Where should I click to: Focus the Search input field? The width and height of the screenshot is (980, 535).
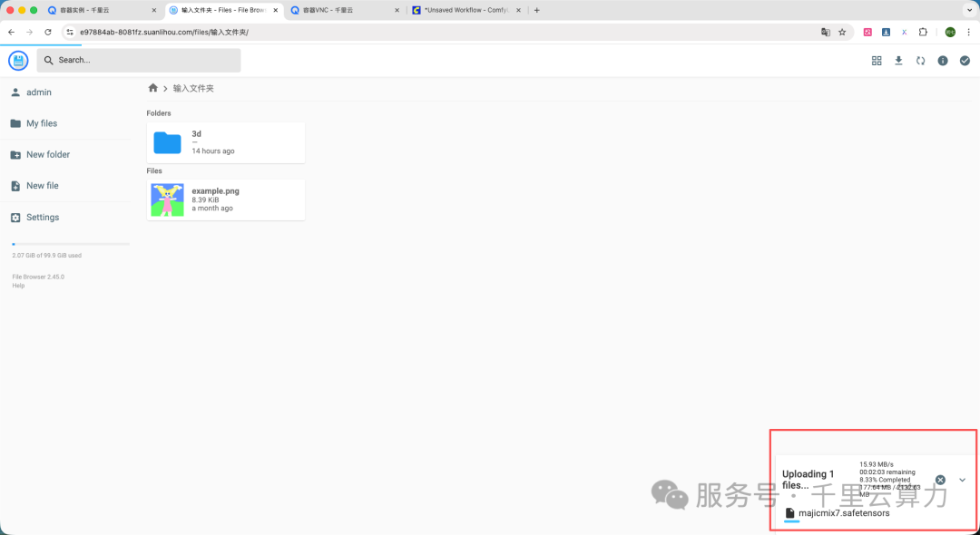pyautogui.click(x=139, y=60)
